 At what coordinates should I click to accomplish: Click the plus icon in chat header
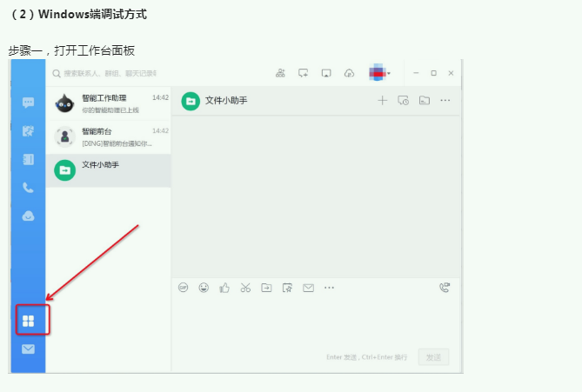382,101
